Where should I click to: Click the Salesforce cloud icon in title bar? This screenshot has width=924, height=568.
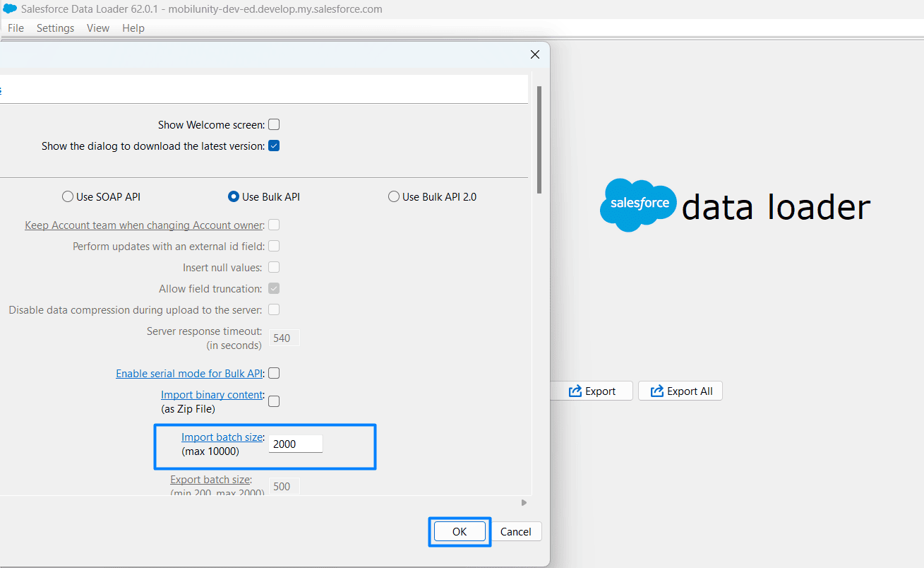(x=10, y=9)
